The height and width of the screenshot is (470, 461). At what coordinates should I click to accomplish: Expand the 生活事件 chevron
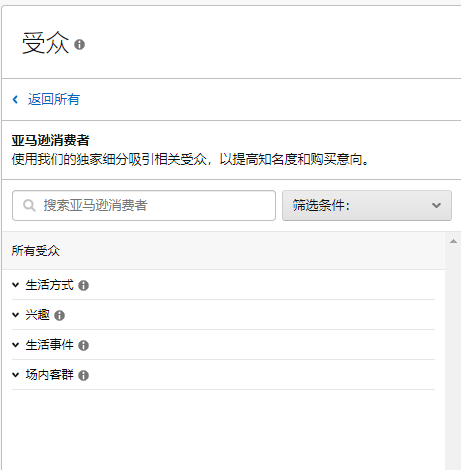coord(15,345)
